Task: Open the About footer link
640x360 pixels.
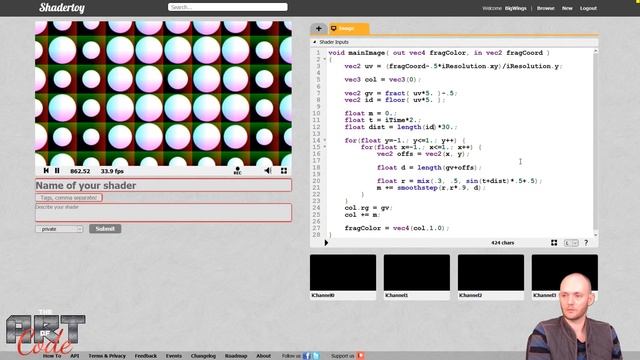Action: pos(263,356)
